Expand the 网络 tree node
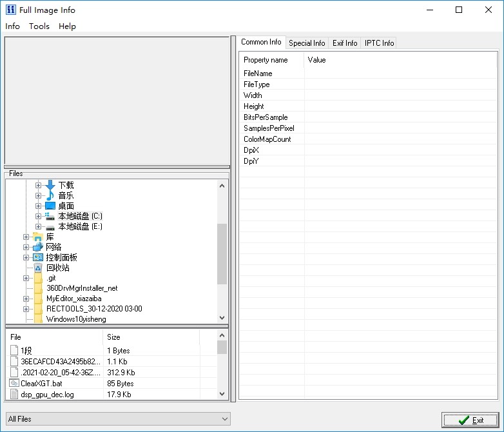 click(x=26, y=247)
